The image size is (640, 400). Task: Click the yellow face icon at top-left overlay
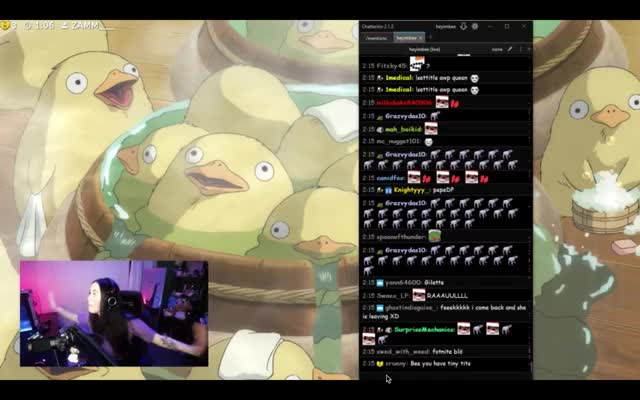coord(5,26)
